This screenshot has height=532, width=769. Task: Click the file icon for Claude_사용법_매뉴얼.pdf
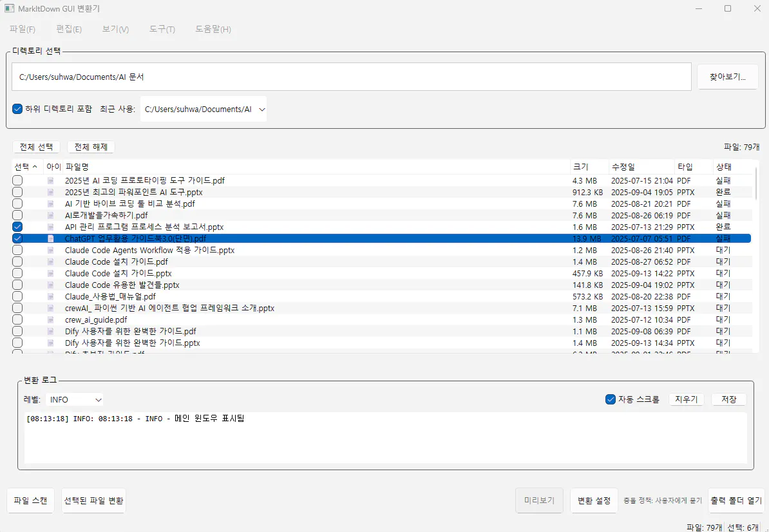pos(50,297)
